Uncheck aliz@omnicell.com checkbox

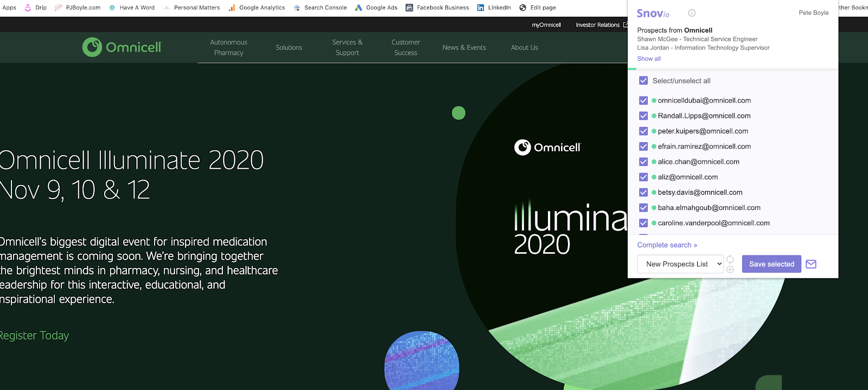pos(643,177)
